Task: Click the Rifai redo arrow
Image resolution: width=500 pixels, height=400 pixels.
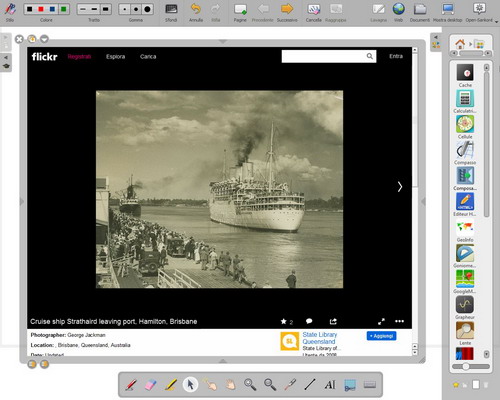Action: pyautogui.click(x=216, y=9)
